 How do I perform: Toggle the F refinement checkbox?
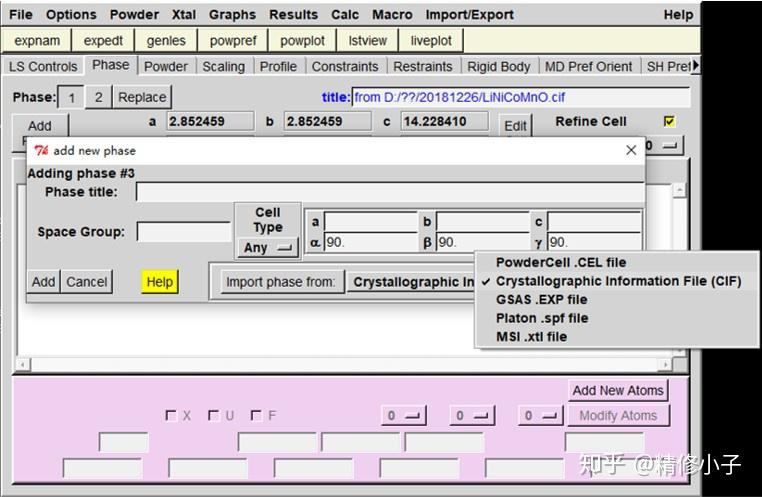pos(256,415)
